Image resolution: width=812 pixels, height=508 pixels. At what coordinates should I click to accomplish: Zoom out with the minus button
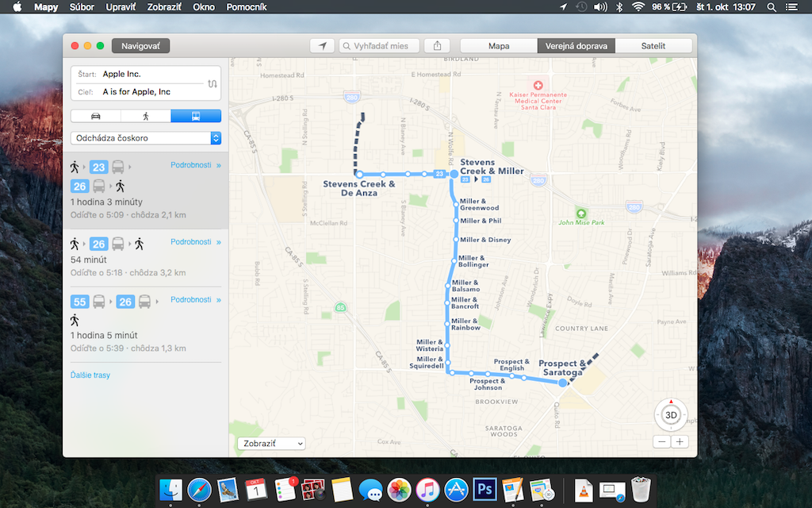pyautogui.click(x=662, y=441)
